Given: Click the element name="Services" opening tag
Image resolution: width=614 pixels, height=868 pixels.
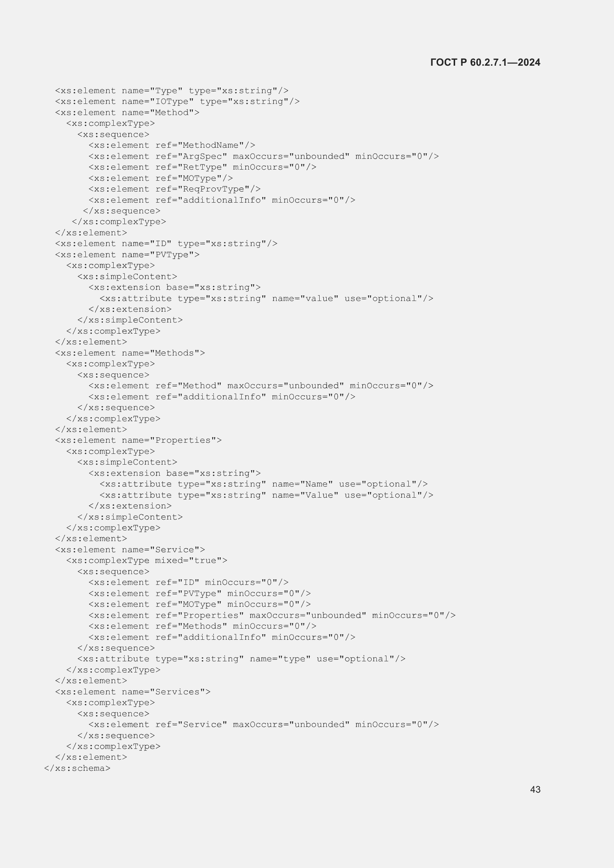Looking at the screenshot, I should click(x=133, y=692).
